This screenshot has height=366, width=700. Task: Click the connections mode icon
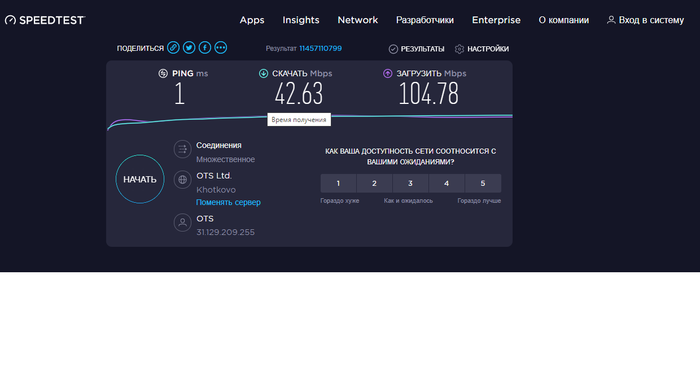pos(183,150)
